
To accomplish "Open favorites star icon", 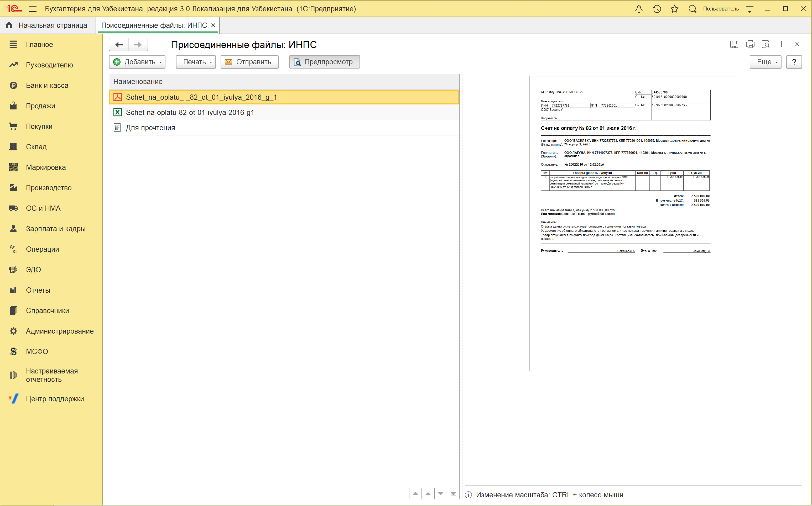I will (x=675, y=9).
